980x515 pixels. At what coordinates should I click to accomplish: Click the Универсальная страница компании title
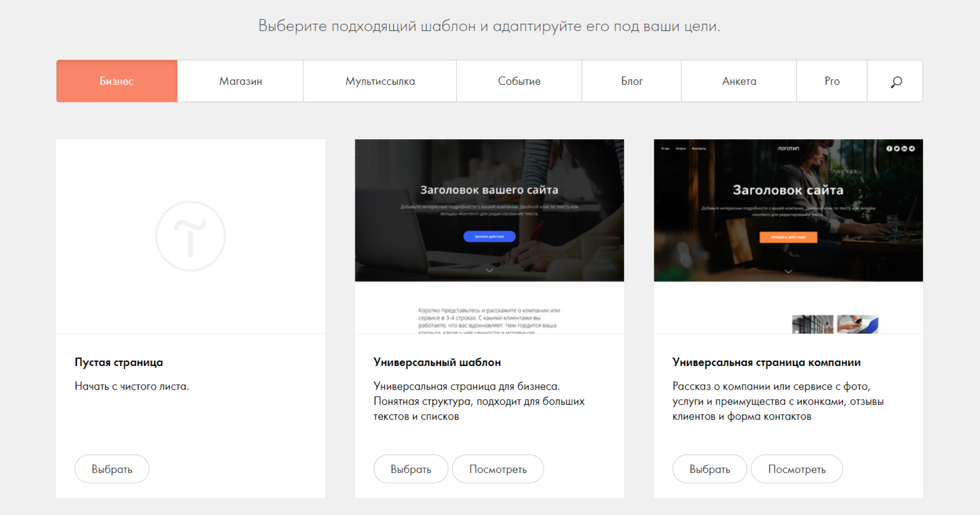click(766, 362)
